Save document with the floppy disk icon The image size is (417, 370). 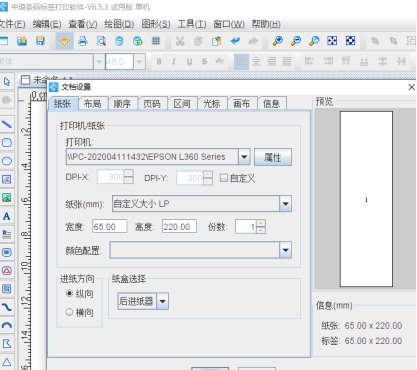(40, 41)
